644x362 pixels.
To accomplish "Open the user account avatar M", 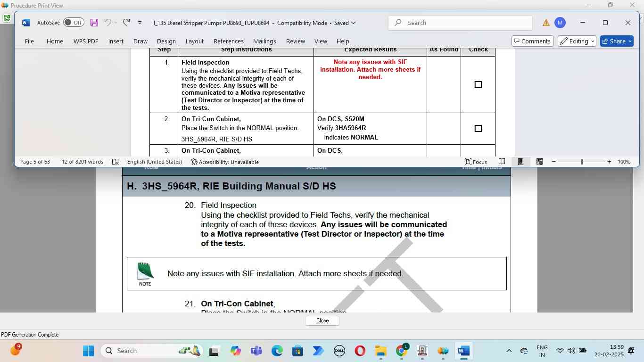I will tap(560, 23).
